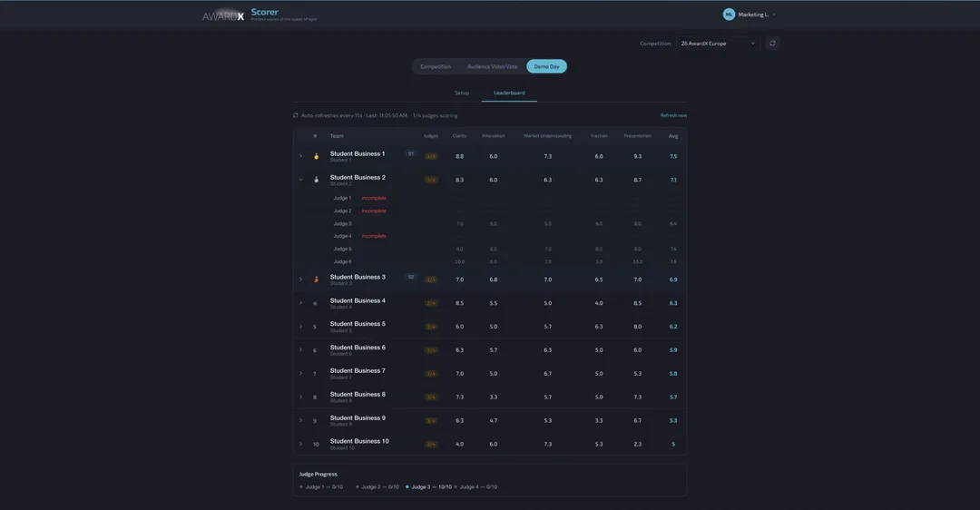Click the refresh icon beside competition selector
The height and width of the screenshot is (510, 980).
772,44
